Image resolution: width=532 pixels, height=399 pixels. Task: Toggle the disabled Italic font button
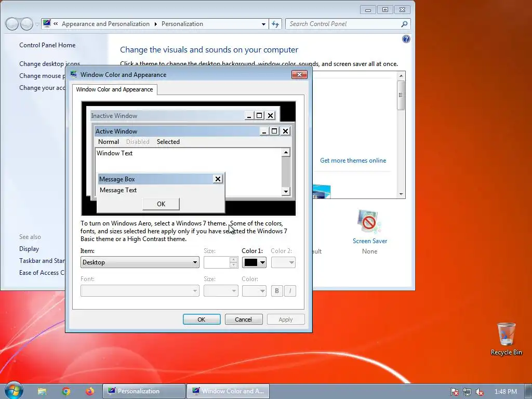click(x=290, y=291)
